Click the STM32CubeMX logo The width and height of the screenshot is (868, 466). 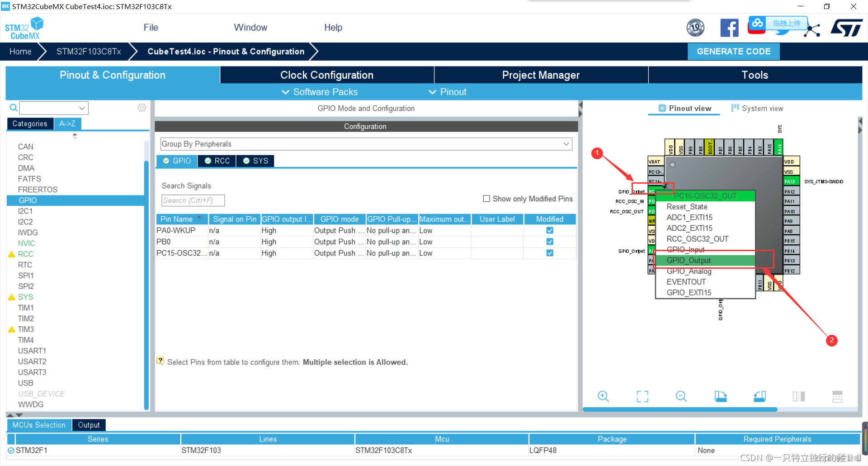pyautogui.click(x=24, y=28)
